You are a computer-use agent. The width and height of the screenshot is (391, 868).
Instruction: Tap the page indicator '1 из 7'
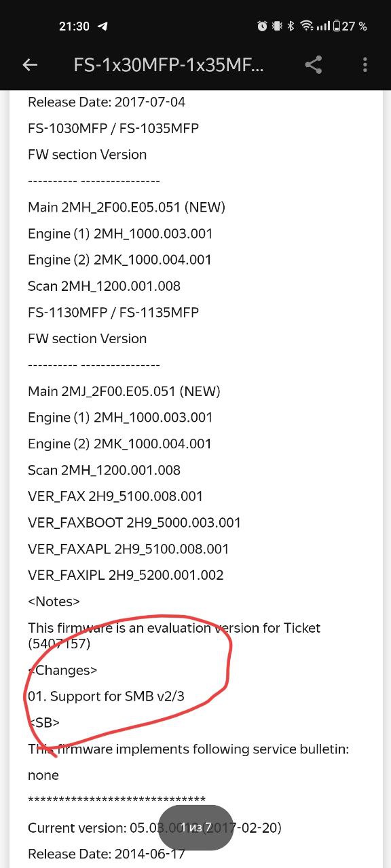tap(196, 827)
